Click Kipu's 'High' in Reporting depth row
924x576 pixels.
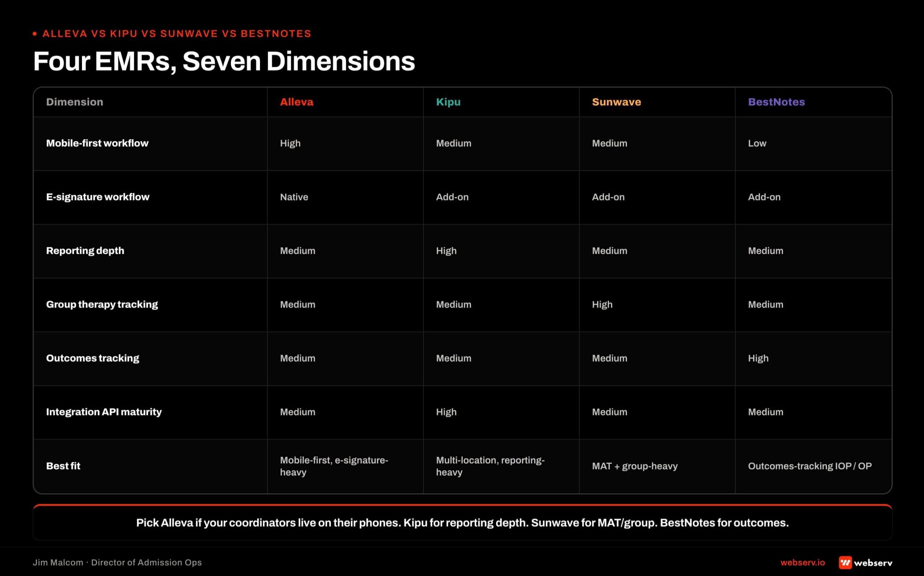446,251
